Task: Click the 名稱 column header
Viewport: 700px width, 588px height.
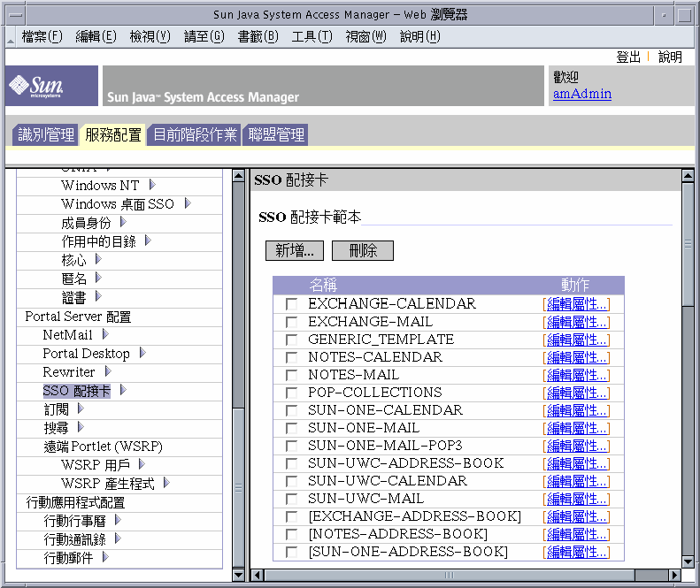Action: (x=323, y=285)
